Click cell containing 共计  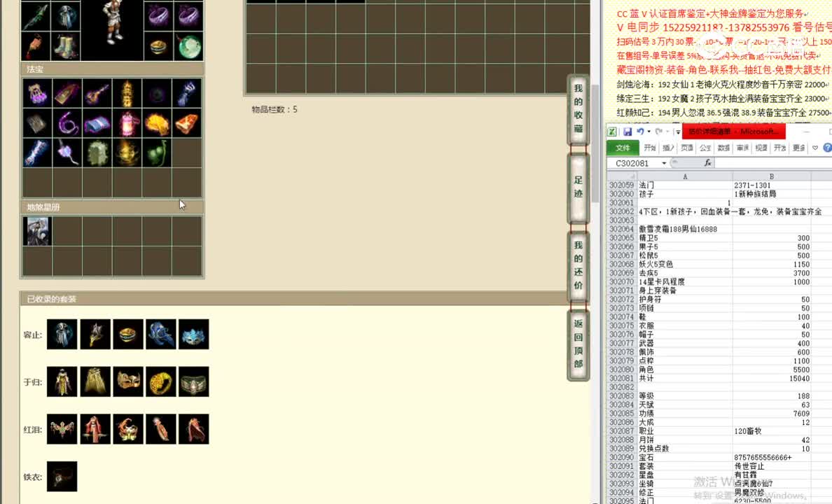[684, 378]
